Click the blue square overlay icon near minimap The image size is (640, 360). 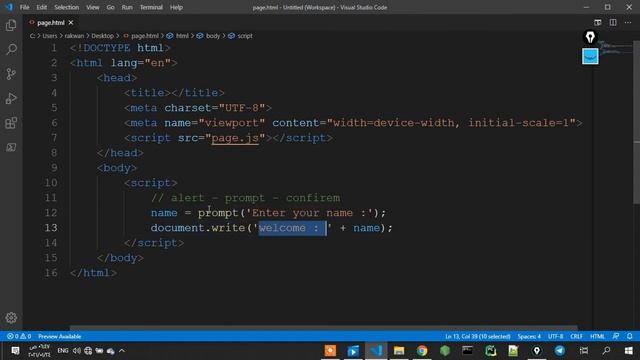[x=590, y=56]
